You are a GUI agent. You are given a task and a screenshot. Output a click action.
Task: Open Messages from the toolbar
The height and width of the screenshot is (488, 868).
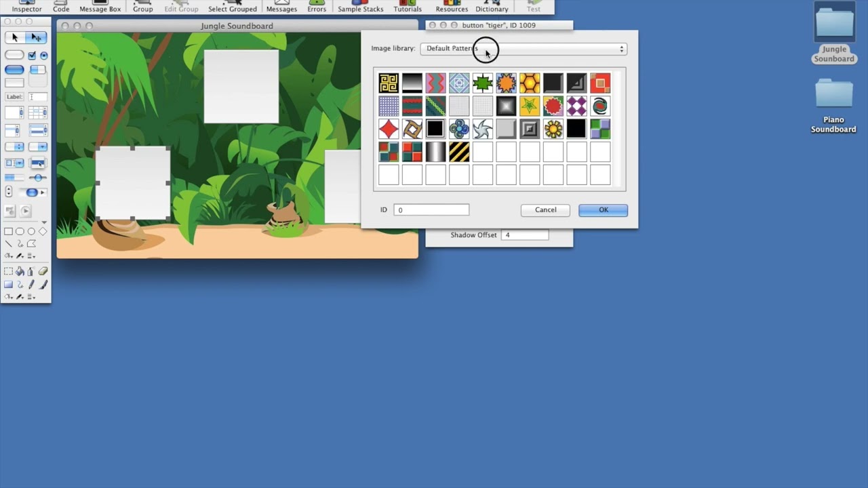click(281, 7)
